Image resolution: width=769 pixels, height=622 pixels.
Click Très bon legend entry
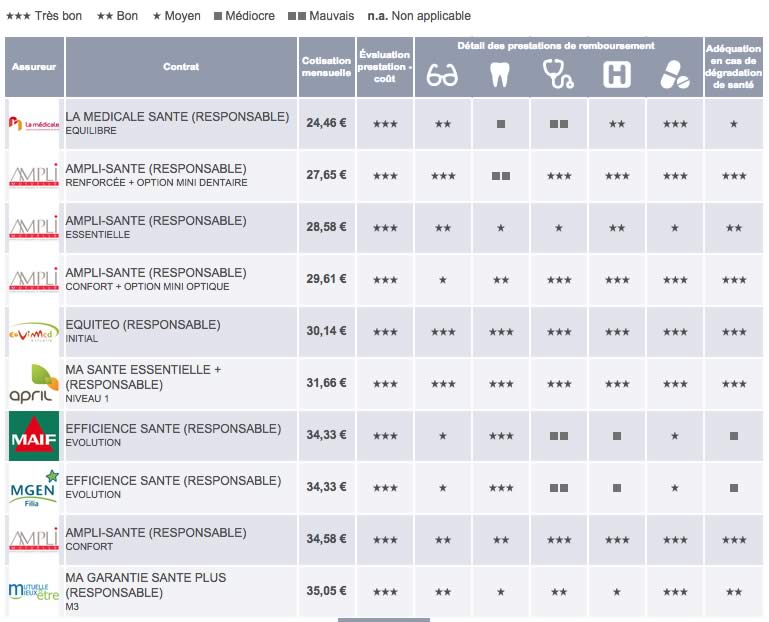click(x=44, y=16)
